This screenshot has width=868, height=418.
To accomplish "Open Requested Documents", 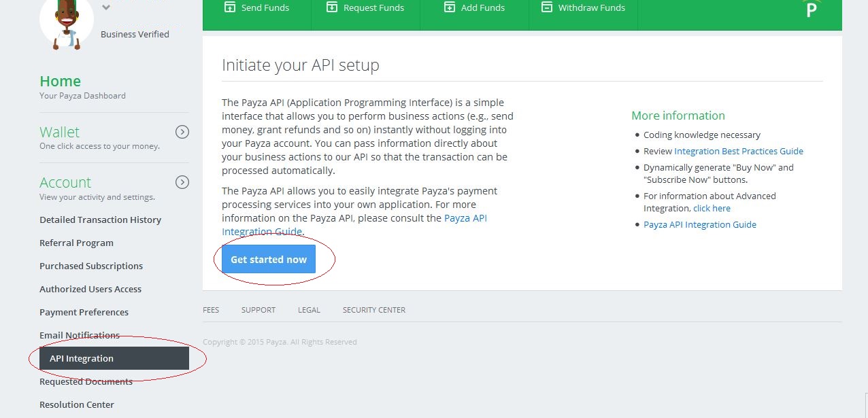I will 86,381.
